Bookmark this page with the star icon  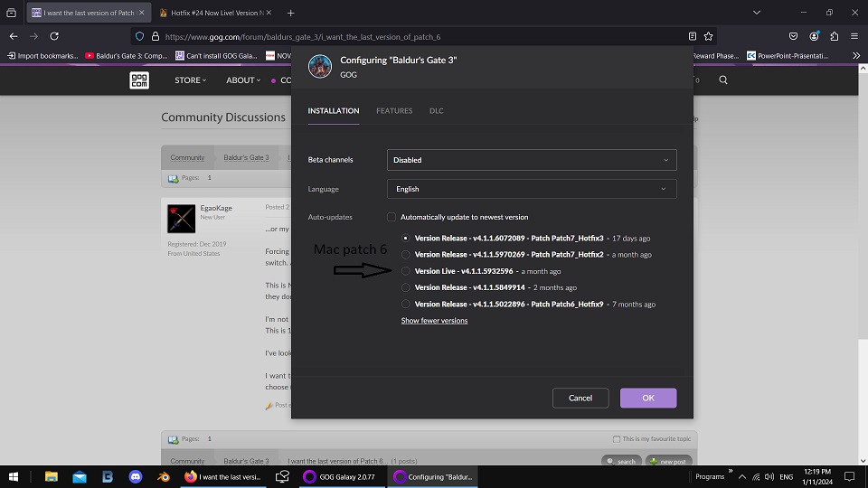(x=709, y=36)
